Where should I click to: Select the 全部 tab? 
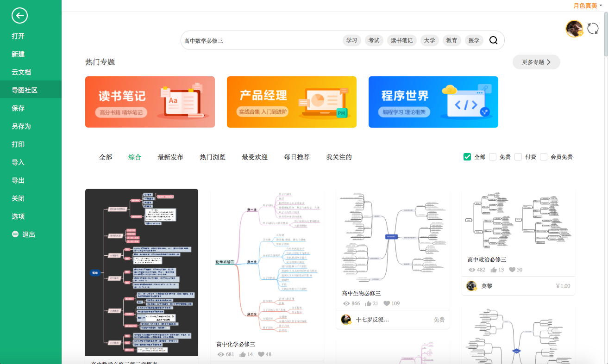106,157
